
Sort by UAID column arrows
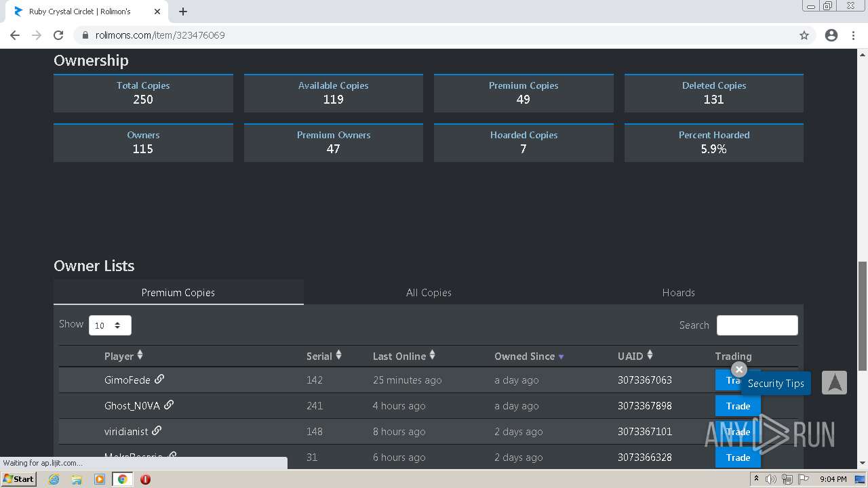click(x=650, y=355)
